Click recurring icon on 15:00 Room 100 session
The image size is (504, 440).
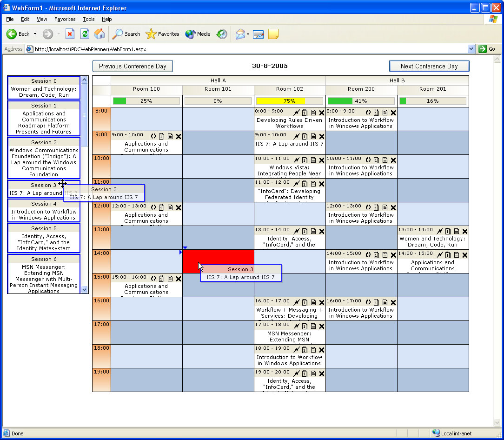(x=153, y=279)
